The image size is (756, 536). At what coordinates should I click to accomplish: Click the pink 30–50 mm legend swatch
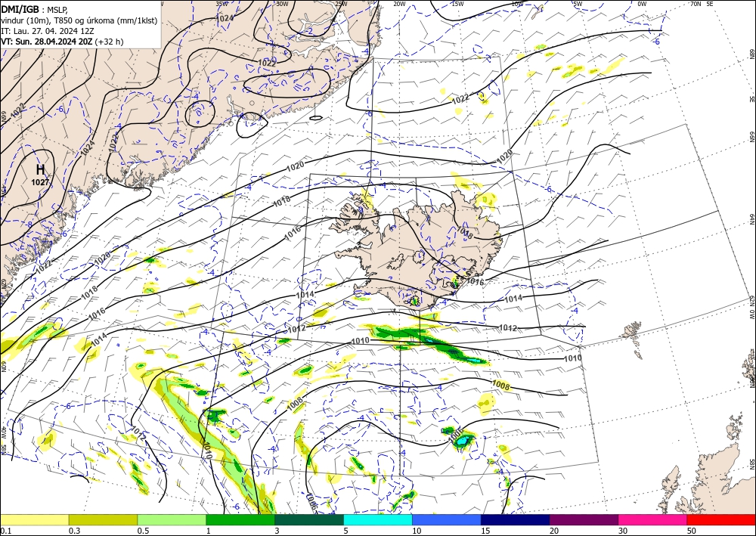pyautogui.click(x=653, y=519)
